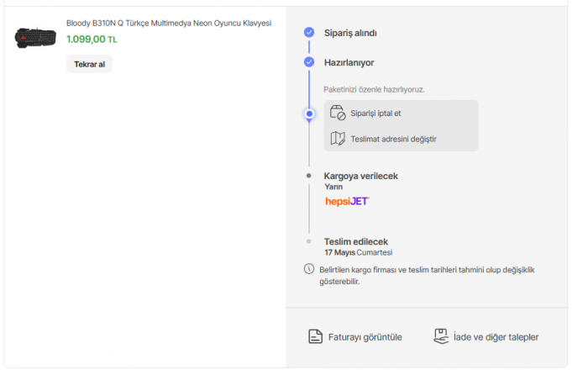Select the active blue step marker on timeline

click(309, 114)
